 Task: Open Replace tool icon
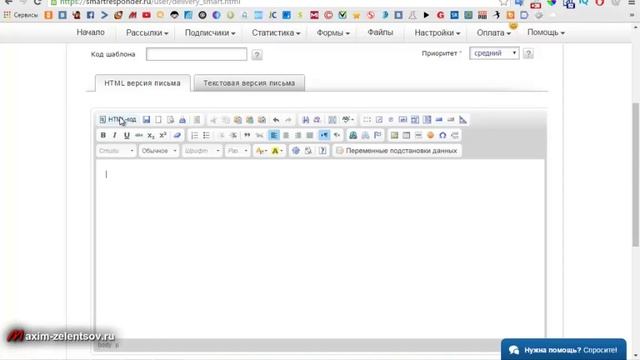317,120
